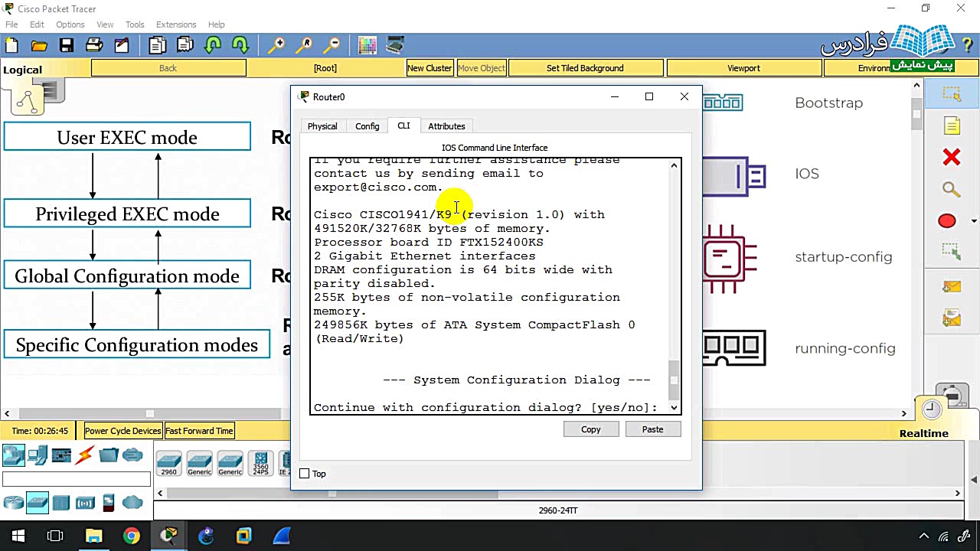Activate the red X Delete tool
The image size is (980, 551).
point(952,158)
